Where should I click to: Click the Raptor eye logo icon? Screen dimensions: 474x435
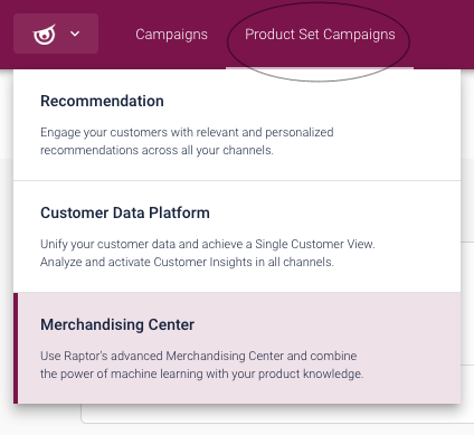click(44, 34)
